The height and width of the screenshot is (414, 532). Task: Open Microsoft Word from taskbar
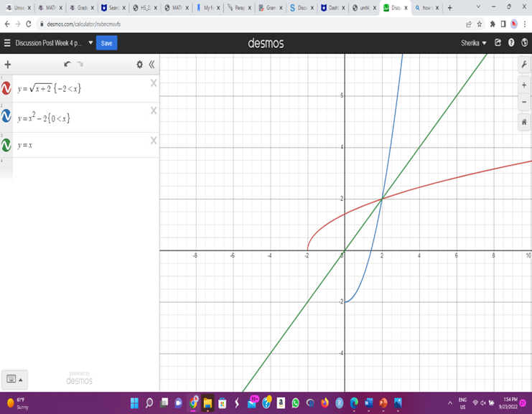368,403
